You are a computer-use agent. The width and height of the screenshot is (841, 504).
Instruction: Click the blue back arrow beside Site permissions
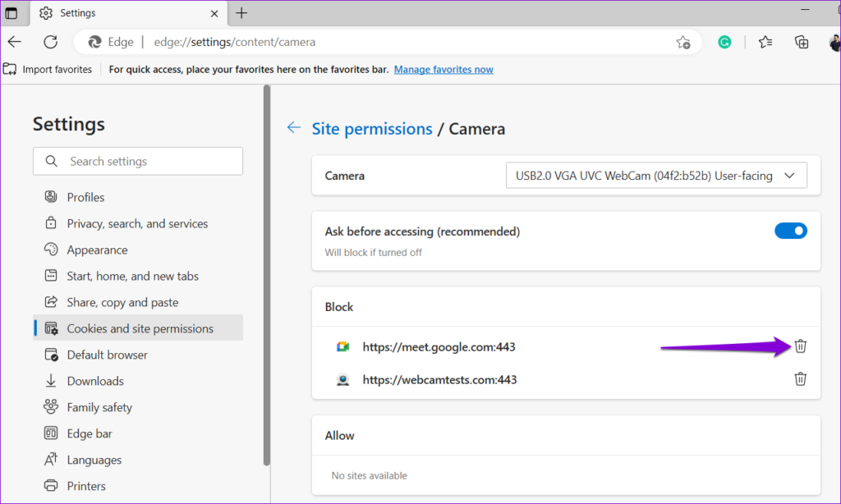coord(294,128)
